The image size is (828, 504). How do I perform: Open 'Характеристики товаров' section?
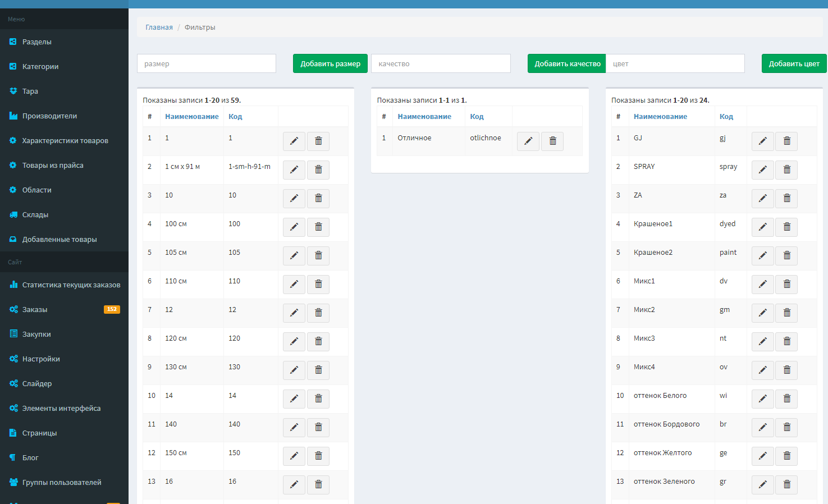[x=65, y=140]
